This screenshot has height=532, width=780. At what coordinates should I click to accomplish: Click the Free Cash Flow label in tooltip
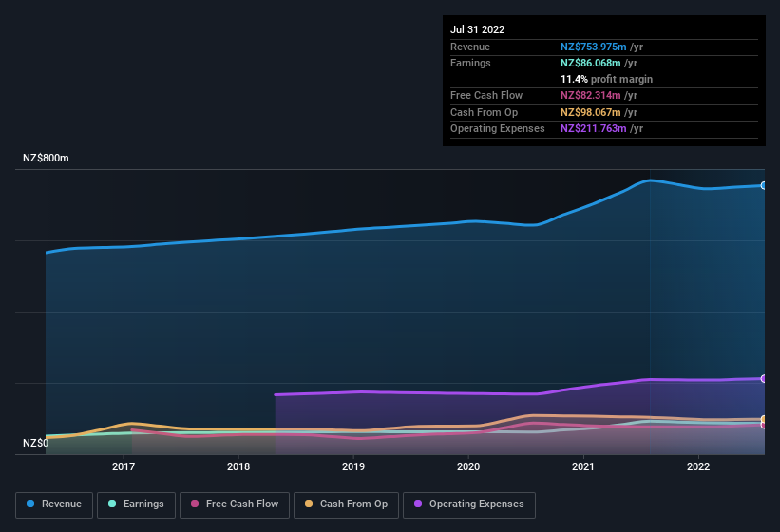pos(486,95)
